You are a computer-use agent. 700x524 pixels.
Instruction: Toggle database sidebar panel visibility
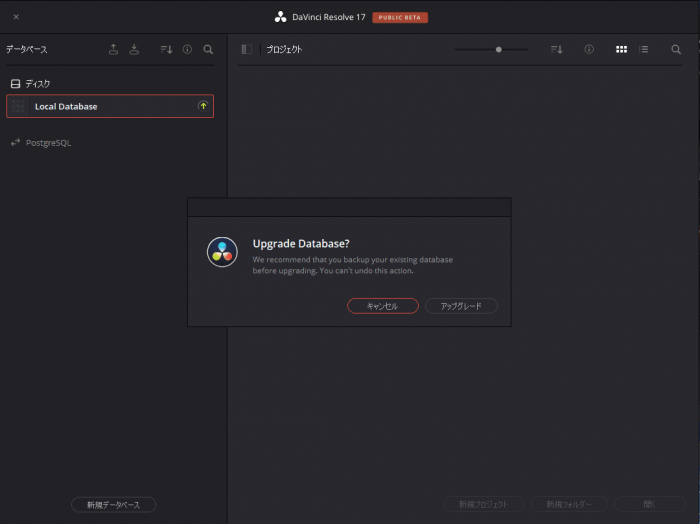click(246, 49)
